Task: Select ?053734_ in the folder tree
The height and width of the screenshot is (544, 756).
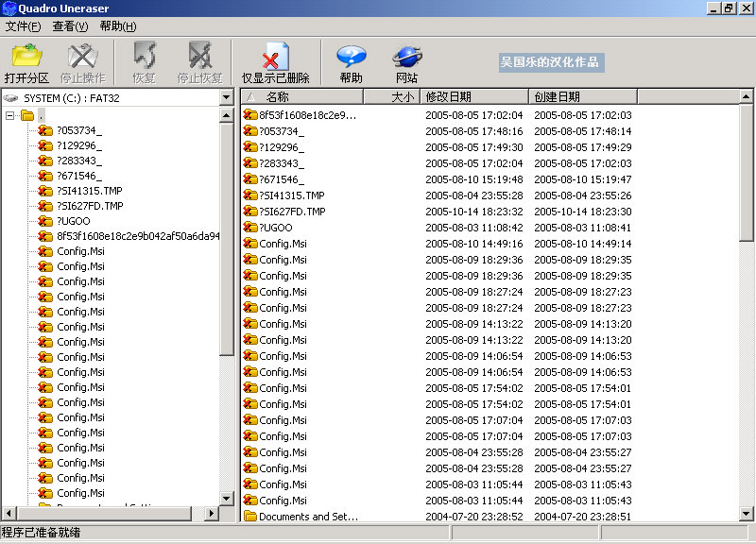Action: [79, 130]
